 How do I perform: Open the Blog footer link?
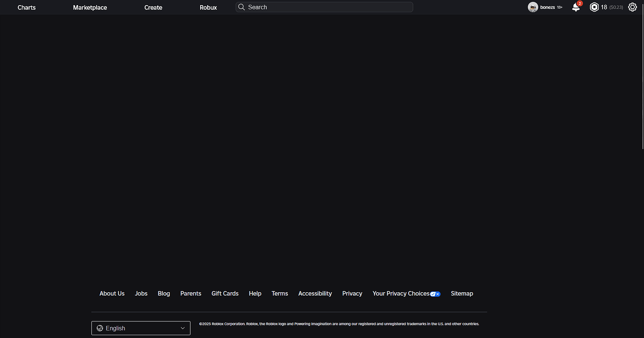click(x=164, y=294)
